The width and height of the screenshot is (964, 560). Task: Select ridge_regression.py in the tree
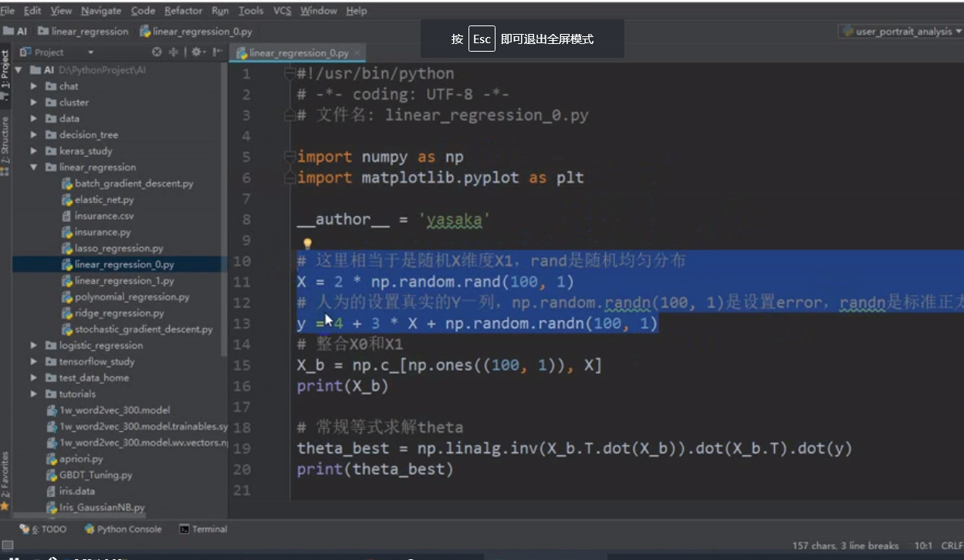click(119, 313)
